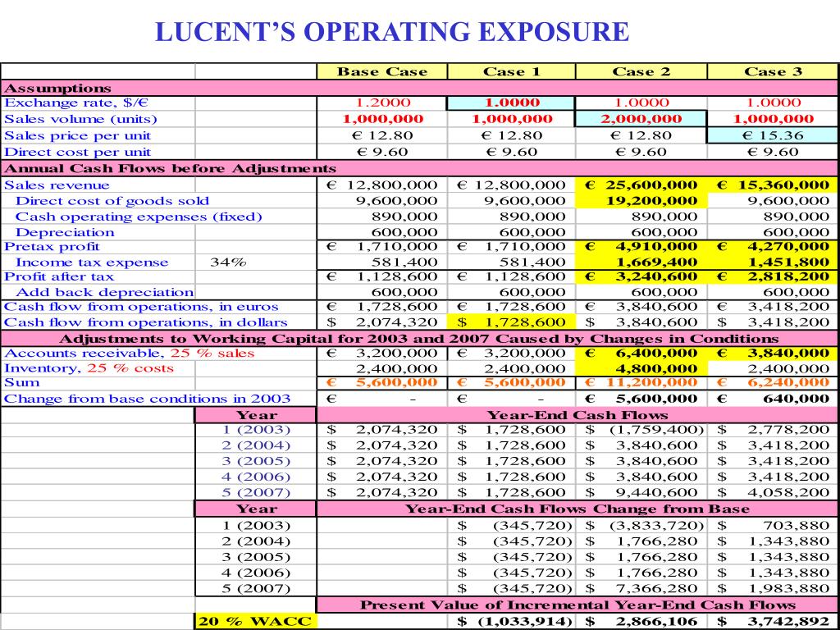Screen dimensions: 840x630
Task: Click the Annual Cash Flows before Adjustments heading
Action: [171, 169]
